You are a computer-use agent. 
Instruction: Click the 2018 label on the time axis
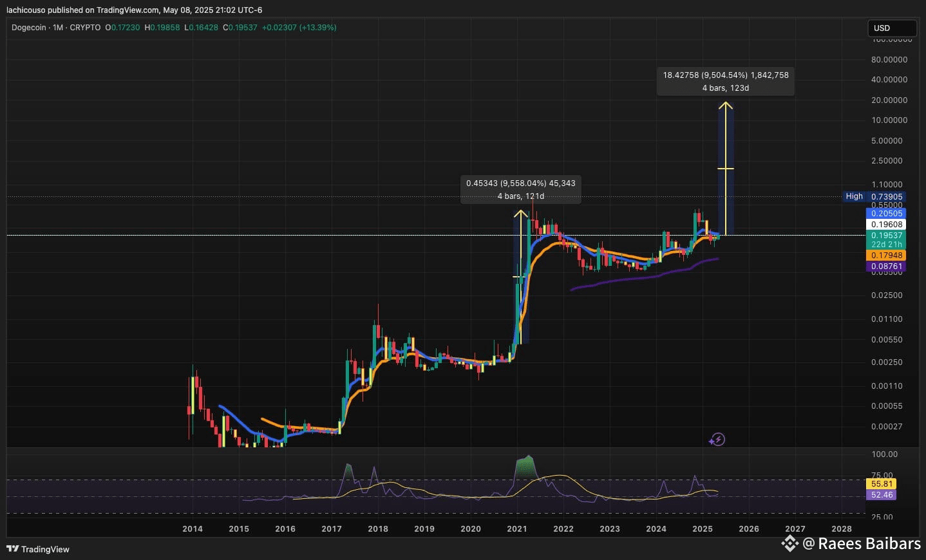coord(378,529)
